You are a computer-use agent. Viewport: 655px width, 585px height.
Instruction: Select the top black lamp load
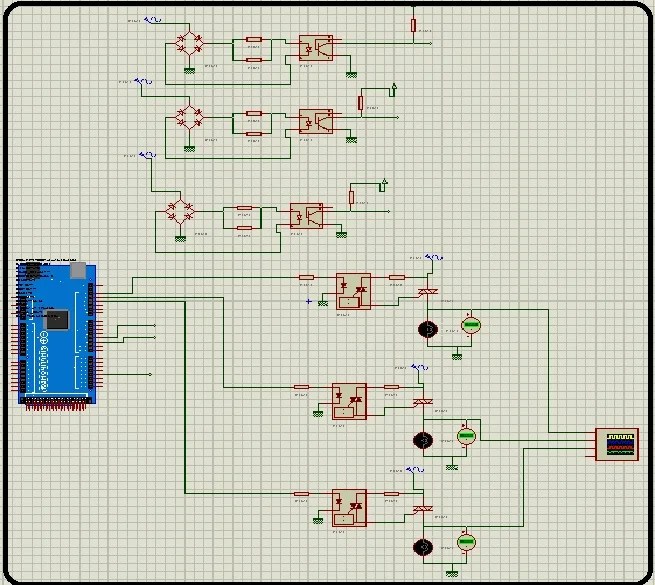click(428, 329)
